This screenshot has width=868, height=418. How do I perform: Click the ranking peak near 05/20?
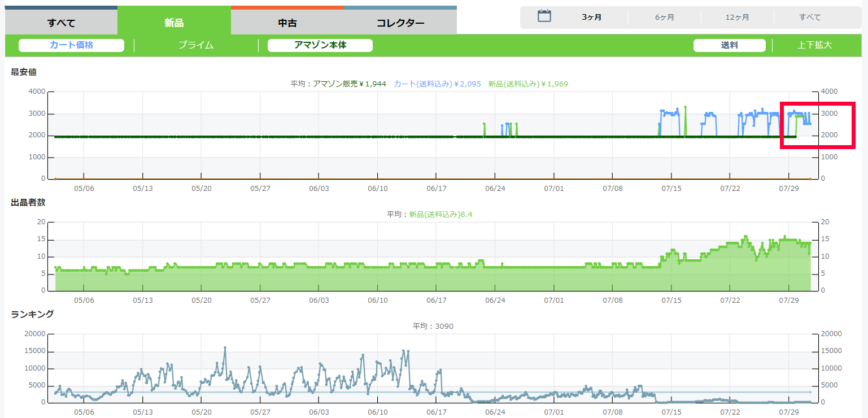click(225, 348)
